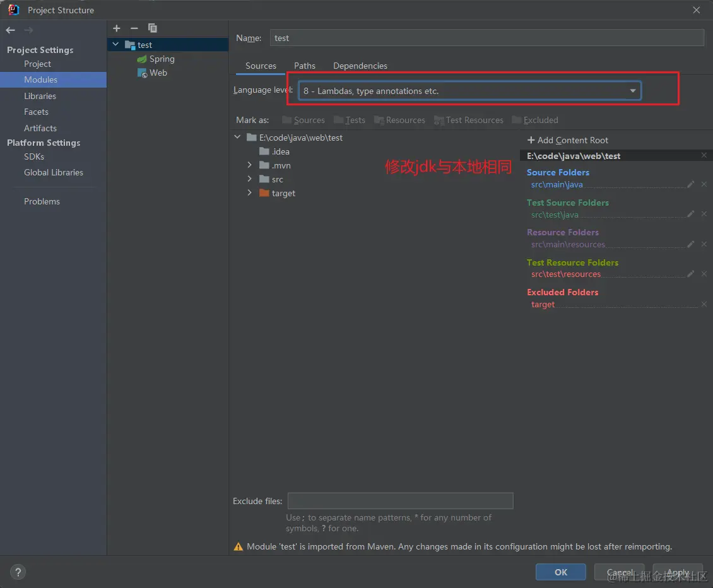Mark folder as Resources

tap(399, 120)
